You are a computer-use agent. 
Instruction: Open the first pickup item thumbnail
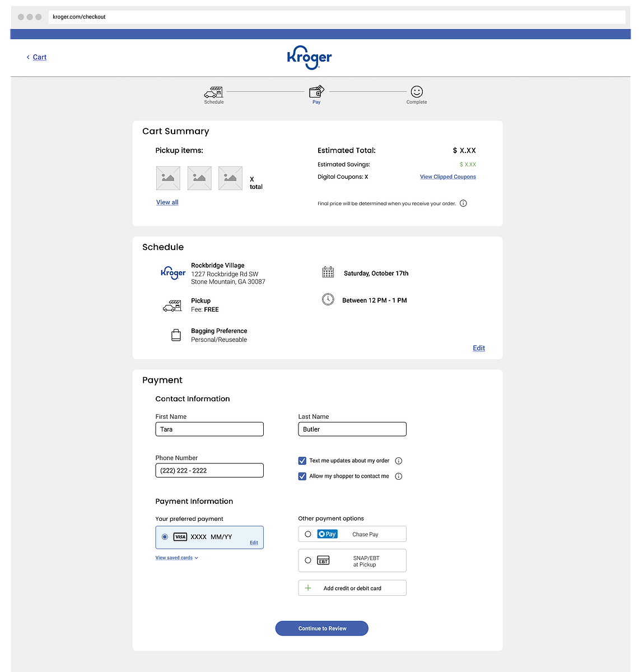click(168, 178)
